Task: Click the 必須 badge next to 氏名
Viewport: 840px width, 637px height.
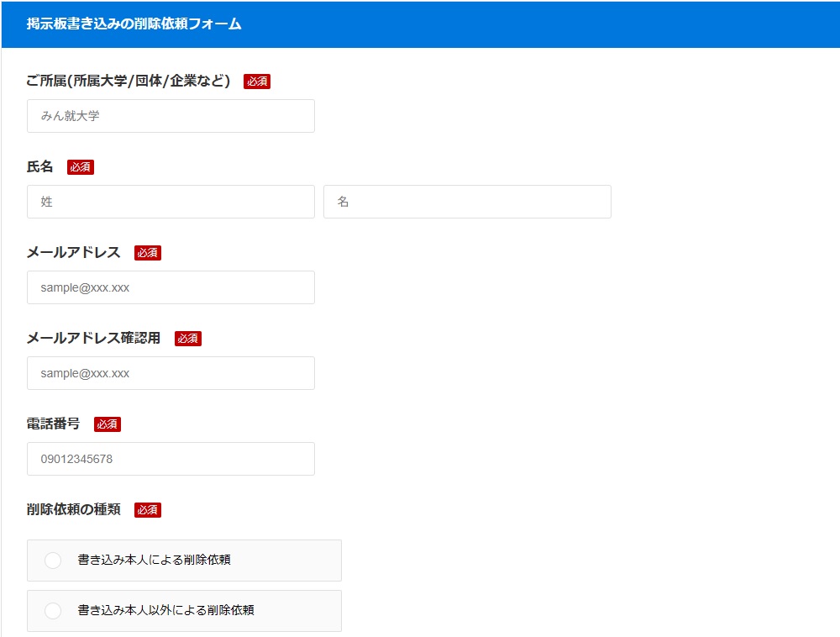Action: [x=81, y=167]
